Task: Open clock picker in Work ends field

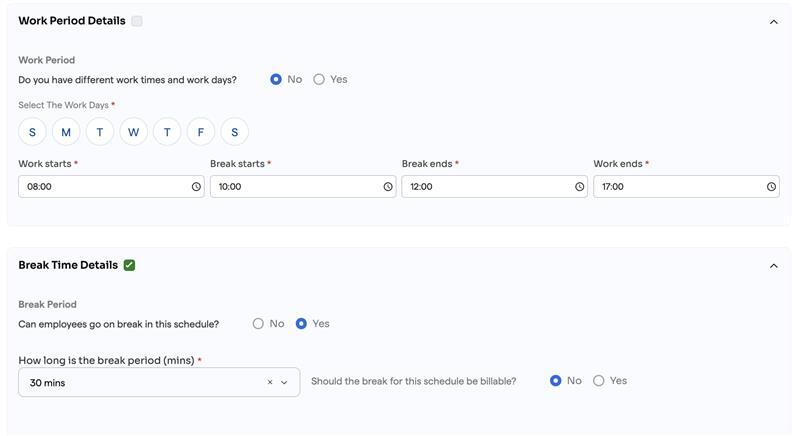Action: (771, 187)
